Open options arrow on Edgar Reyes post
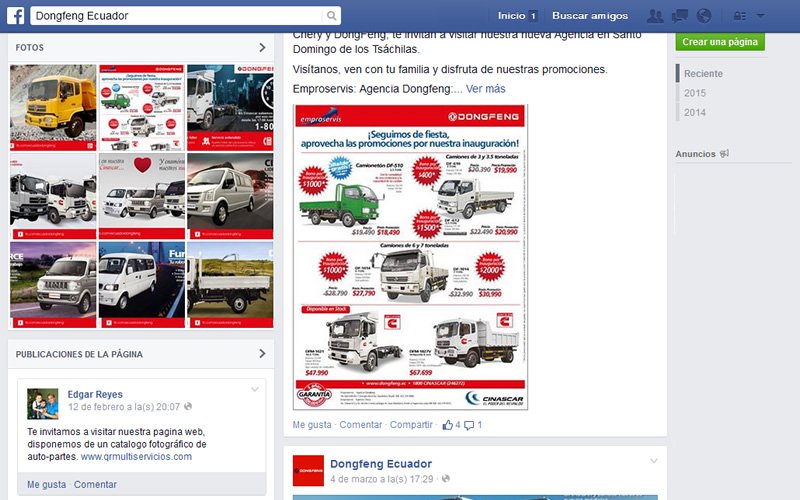 pos(255,389)
